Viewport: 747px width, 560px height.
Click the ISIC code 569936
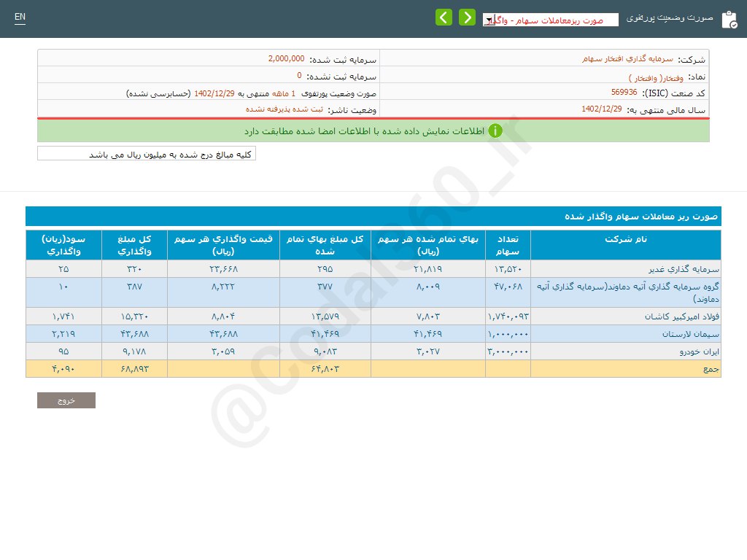click(x=624, y=93)
